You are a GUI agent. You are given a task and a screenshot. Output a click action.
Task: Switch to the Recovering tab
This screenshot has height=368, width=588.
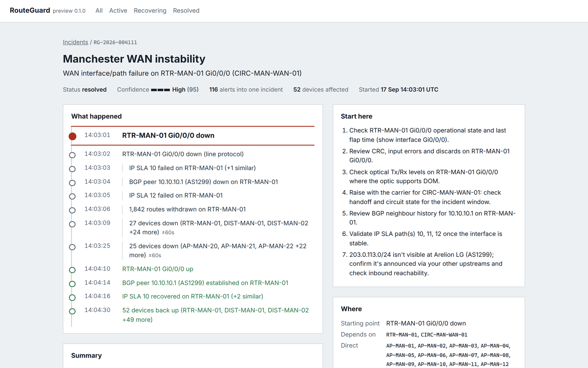coord(150,11)
